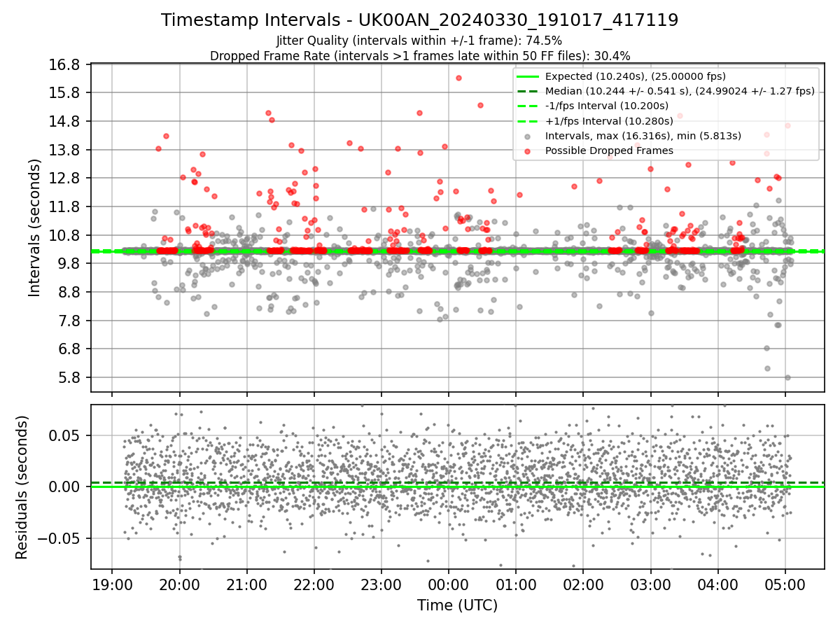Click legend entry 'Expected (10.240s), (25.00000 fps)'
Image resolution: width=840 pixels, height=630 pixels.
point(635,76)
